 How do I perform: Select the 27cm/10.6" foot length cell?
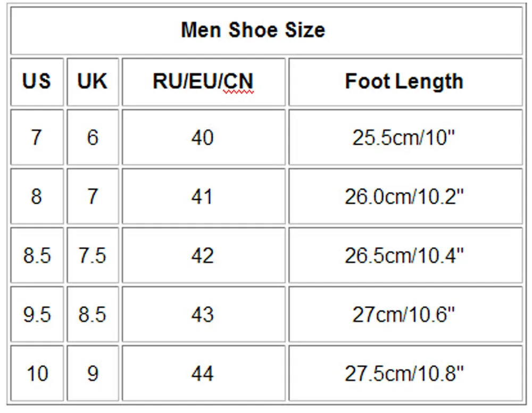(x=405, y=315)
